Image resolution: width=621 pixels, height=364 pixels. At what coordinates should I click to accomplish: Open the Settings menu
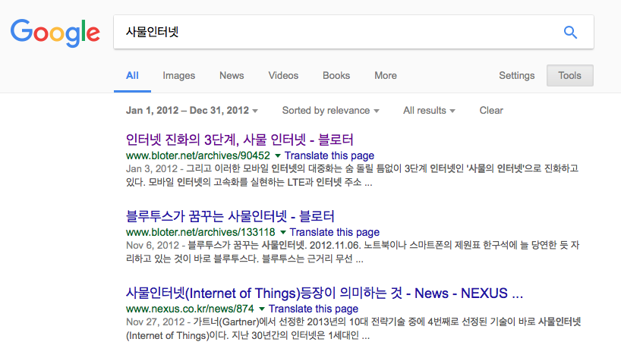pos(516,76)
